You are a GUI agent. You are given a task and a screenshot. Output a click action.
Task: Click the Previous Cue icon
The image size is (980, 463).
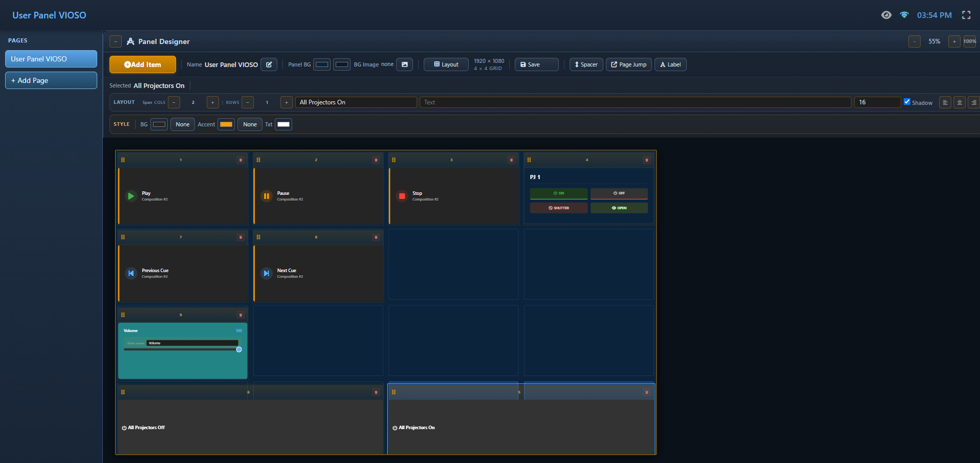pyautogui.click(x=131, y=273)
